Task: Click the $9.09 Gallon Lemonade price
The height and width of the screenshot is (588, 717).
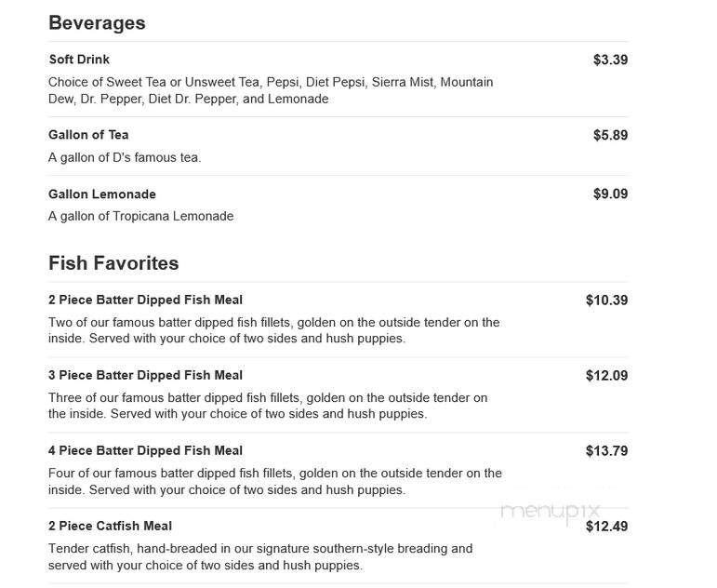Action: pyautogui.click(x=610, y=194)
